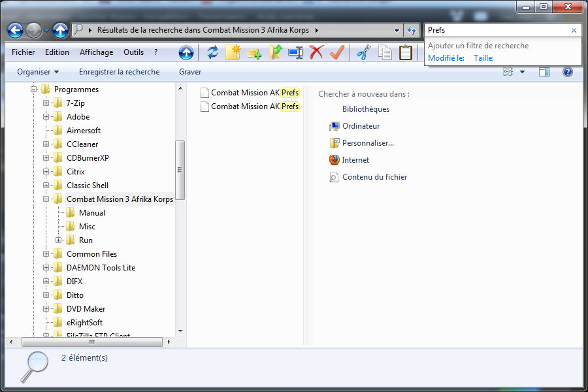Expand the DVD Maker folder node
Viewport: 588px width, 392px height.
[46, 309]
